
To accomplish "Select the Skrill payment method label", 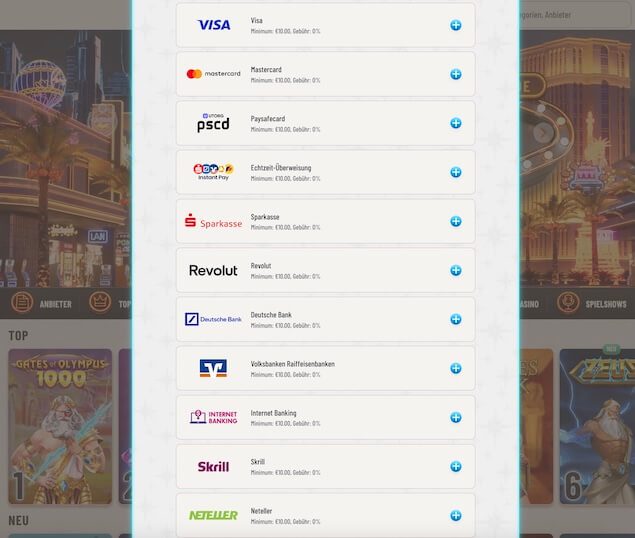I will (258, 462).
